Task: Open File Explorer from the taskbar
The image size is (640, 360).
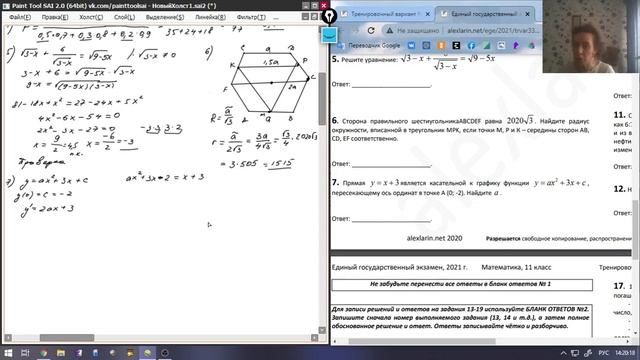Action: (x=61, y=353)
